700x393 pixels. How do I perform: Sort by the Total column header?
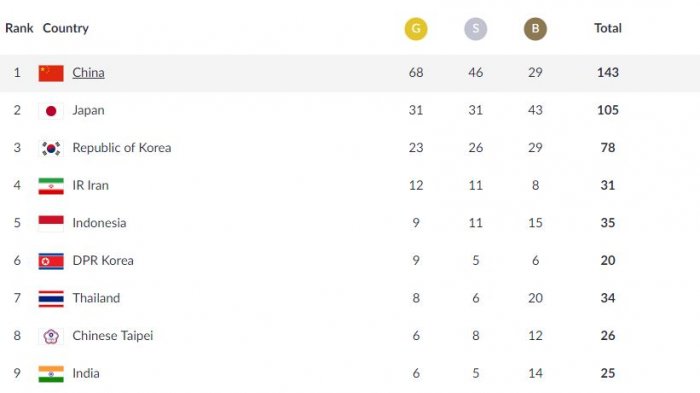coord(608,28)
